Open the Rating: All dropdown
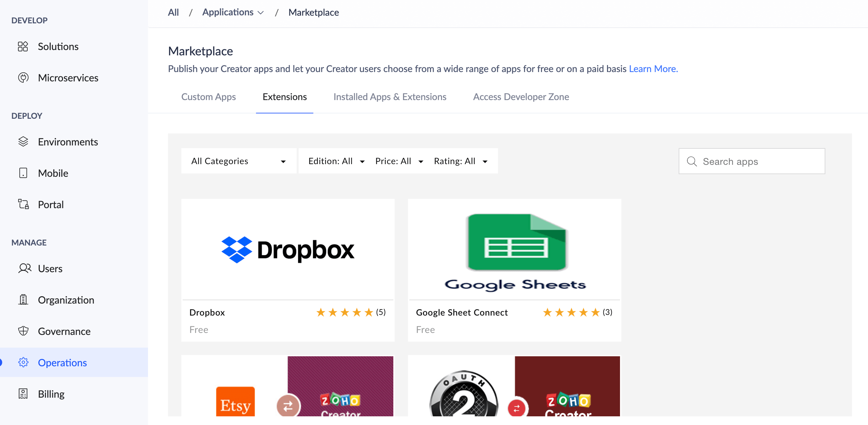868x425 pixels. pyautogui.click(x=461, y=161)
